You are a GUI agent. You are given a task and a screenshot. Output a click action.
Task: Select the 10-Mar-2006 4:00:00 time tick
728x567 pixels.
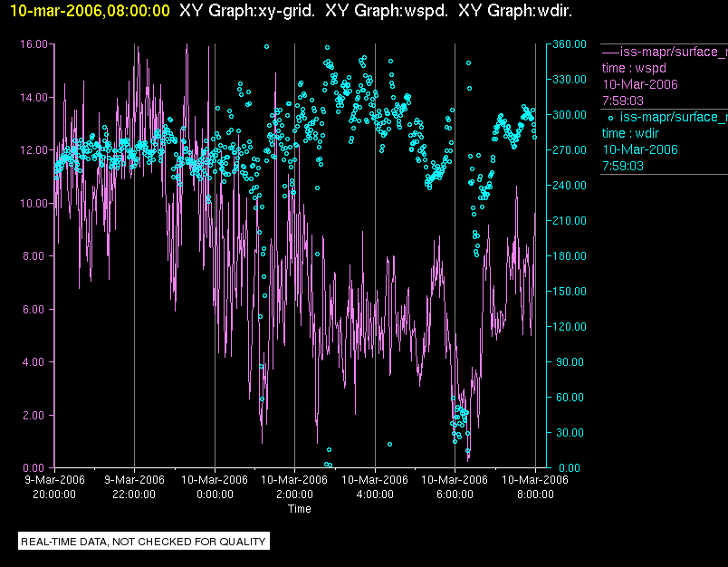[375, 486]
